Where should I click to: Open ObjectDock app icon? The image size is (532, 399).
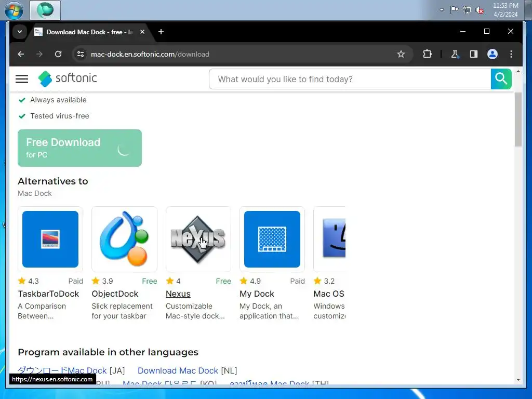pos(124,239)
